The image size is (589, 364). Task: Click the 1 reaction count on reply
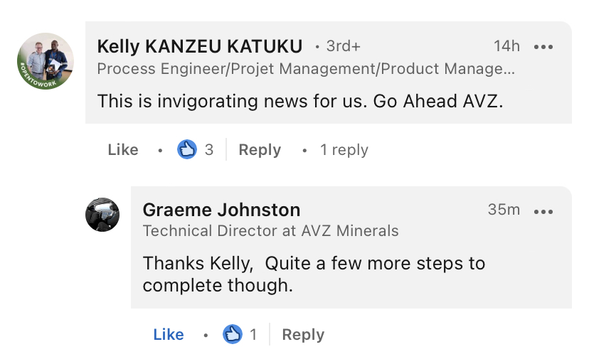[253, 334]
